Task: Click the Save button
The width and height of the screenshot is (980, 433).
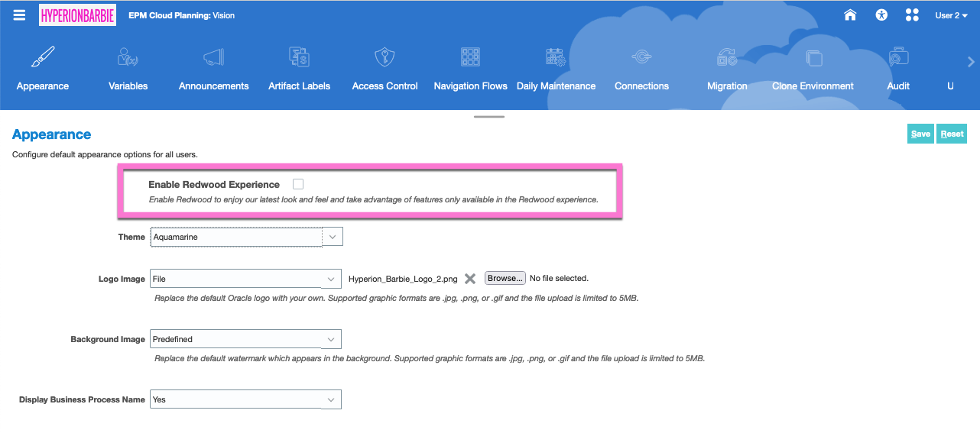Action: [x=920, y=134]
